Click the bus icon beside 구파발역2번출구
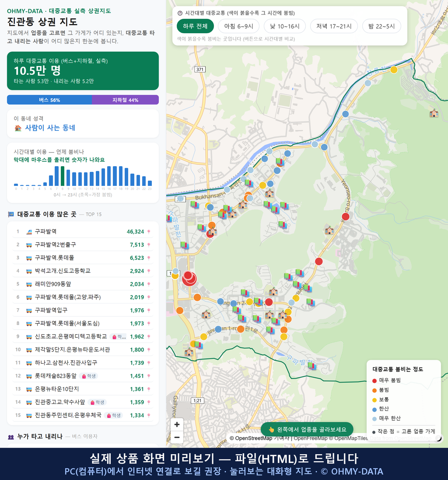 coord(29,245)
